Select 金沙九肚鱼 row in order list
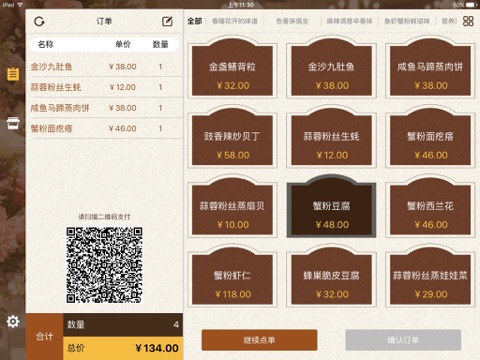This screenshot has height=360, width=480. click(104, 67)
